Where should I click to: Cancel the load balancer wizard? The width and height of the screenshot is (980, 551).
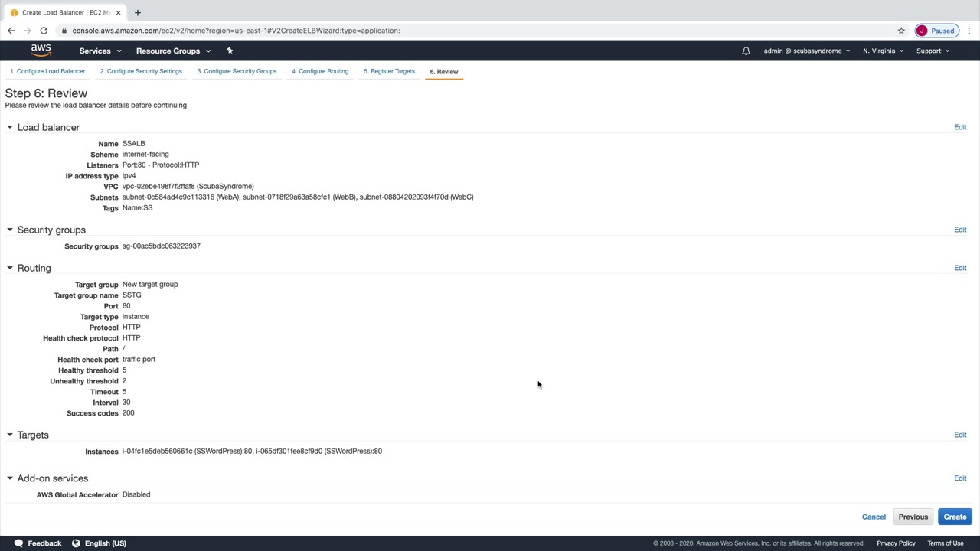tap(874, 517)
